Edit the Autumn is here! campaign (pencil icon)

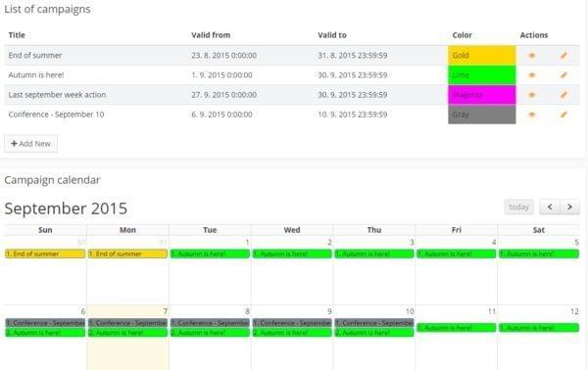(563, 75)
